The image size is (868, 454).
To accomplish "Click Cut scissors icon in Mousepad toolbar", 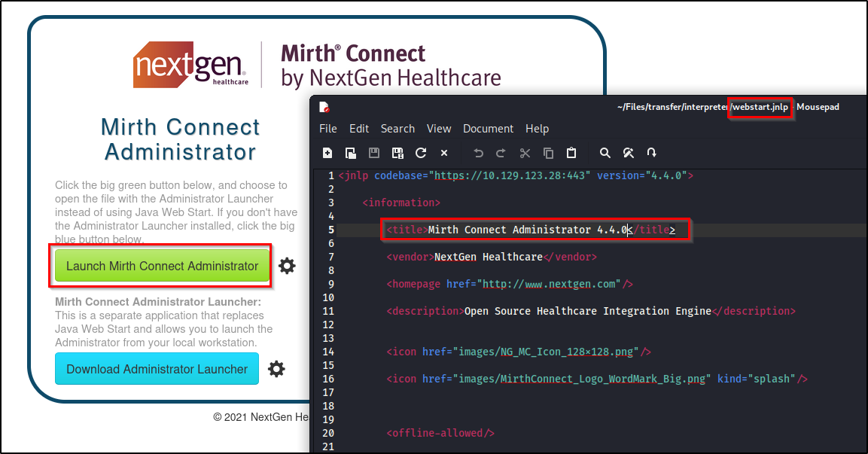I will tap(525, 153).
